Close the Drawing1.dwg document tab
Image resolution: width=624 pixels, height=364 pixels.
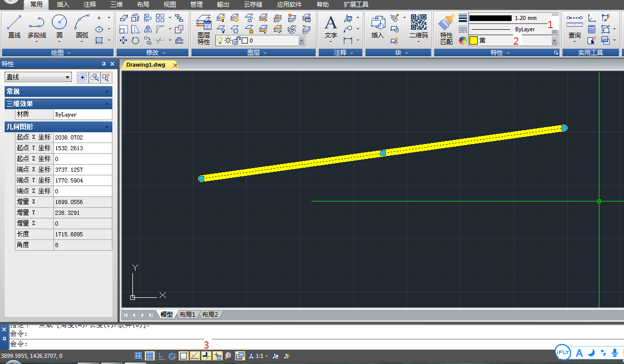[x=175, y=65]
